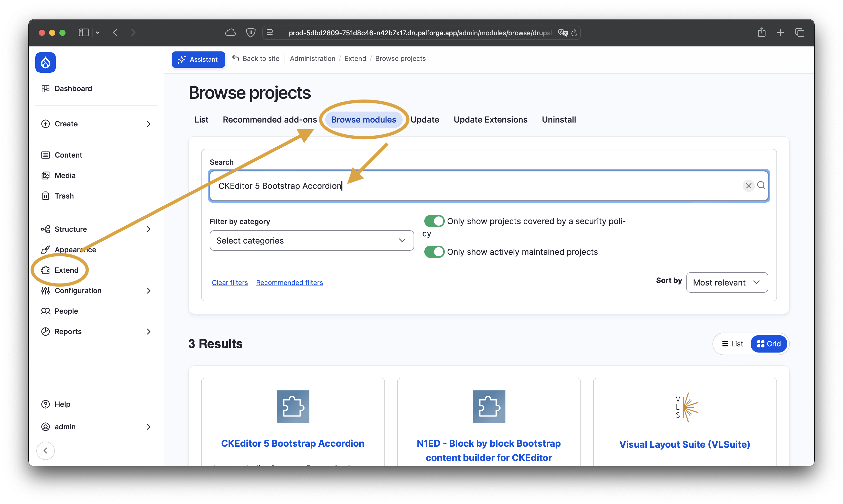Clear the search box using the X icon

(x=748, y=186)
